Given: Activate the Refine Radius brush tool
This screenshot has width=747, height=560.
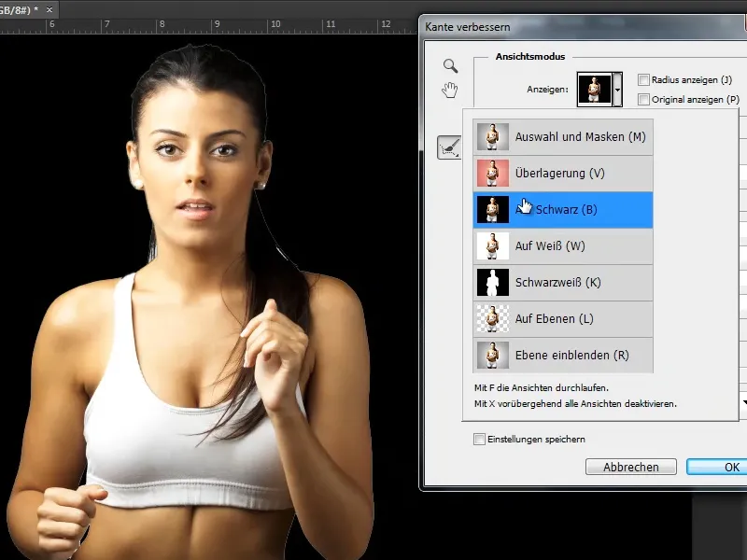Looking at the screenshot, I should 449,147.
